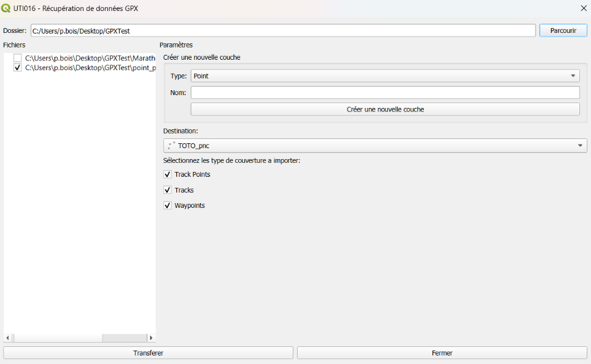Disable the Tracks import option
Image resolution: width=591 pixels, height=364 pixels.
(168, 190)
